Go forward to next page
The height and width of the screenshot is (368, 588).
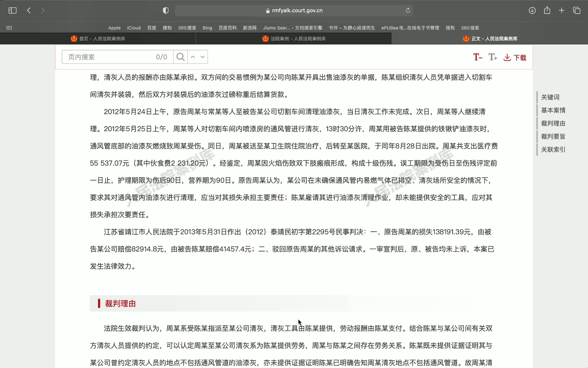(43, 11)
